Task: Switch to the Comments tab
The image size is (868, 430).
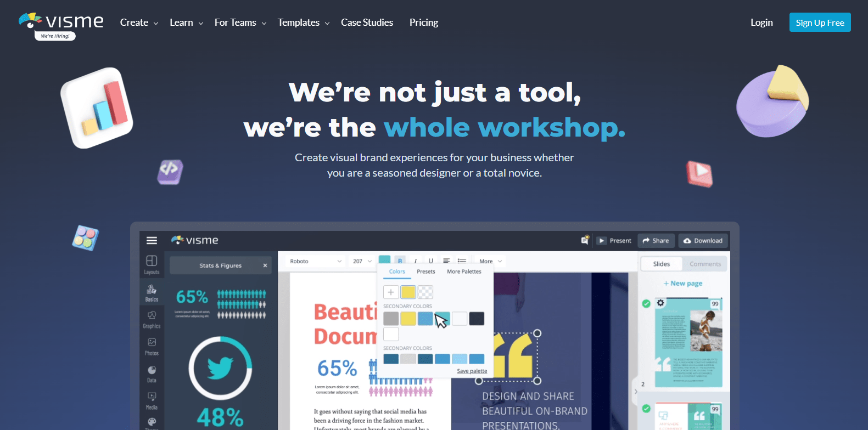Action: pos(705,264)
